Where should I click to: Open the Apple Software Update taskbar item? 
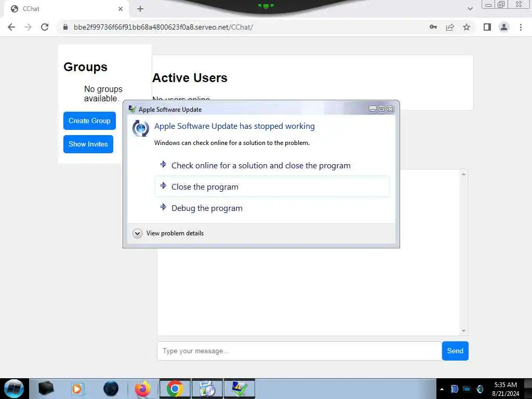(207, 389)
